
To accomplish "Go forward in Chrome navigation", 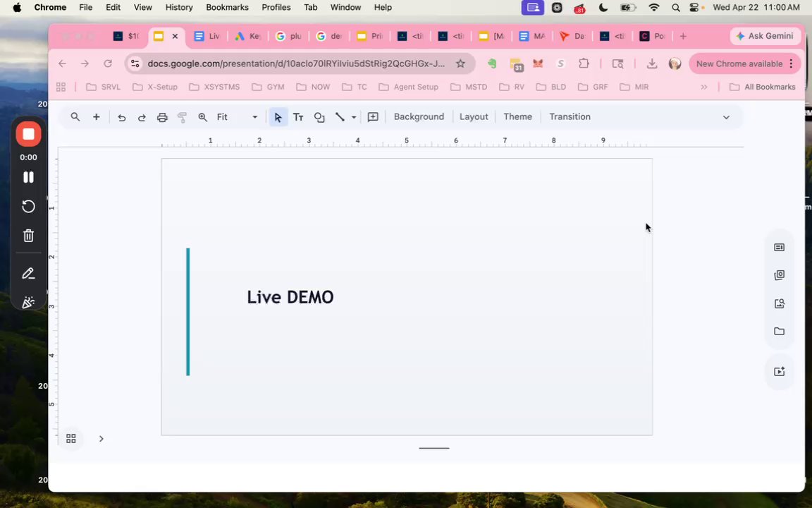I will pyautogui.click(x=85, y=64).
